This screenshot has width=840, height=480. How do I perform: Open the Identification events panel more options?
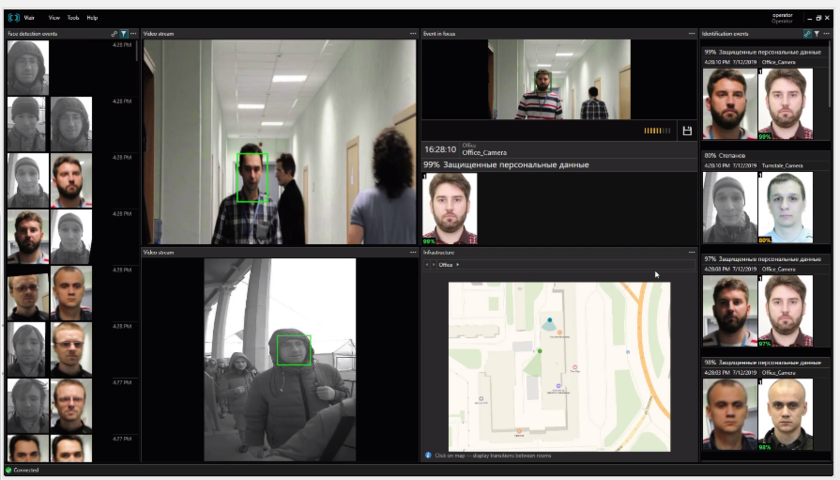pos(827,34)
